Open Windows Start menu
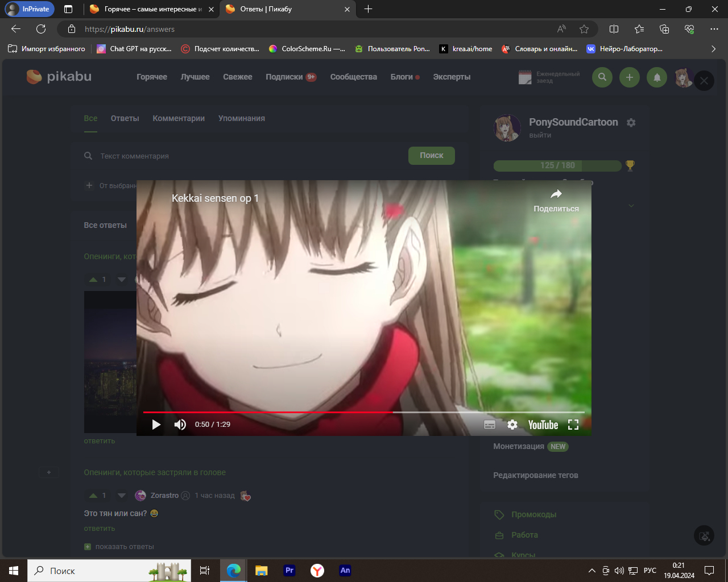728x582 pixels. click(14, 571)
